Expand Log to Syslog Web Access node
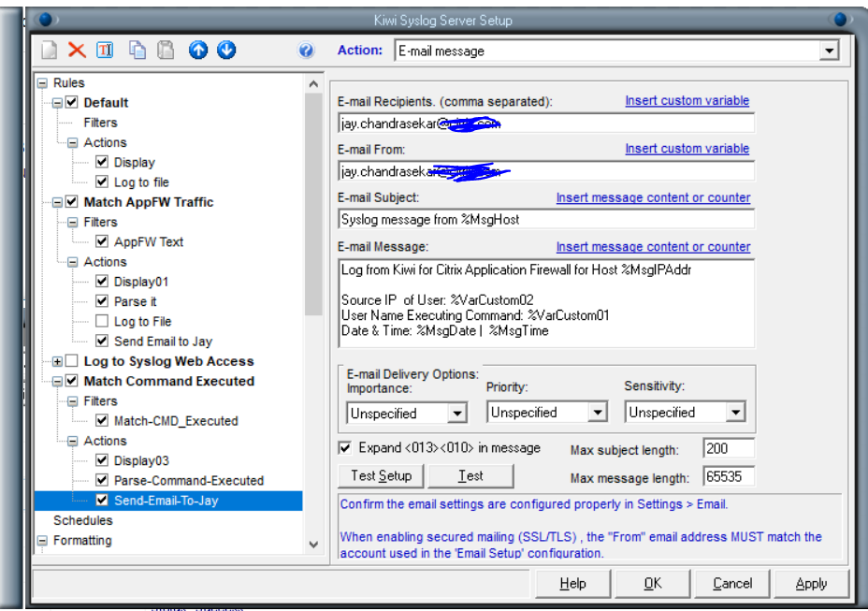Image resolution: width=868 pixels, height=611 pixels. point(57,362)
